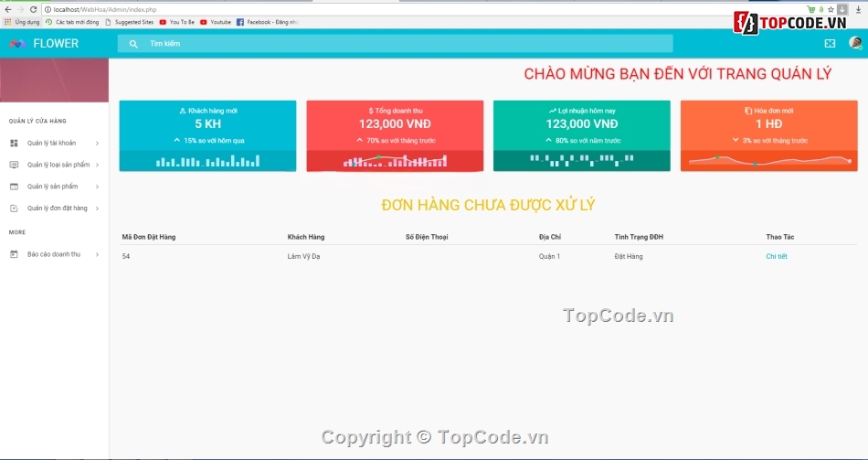
Task: Click the Lợi nhuận hôm nay trend icon
Action: click(552, 111)
